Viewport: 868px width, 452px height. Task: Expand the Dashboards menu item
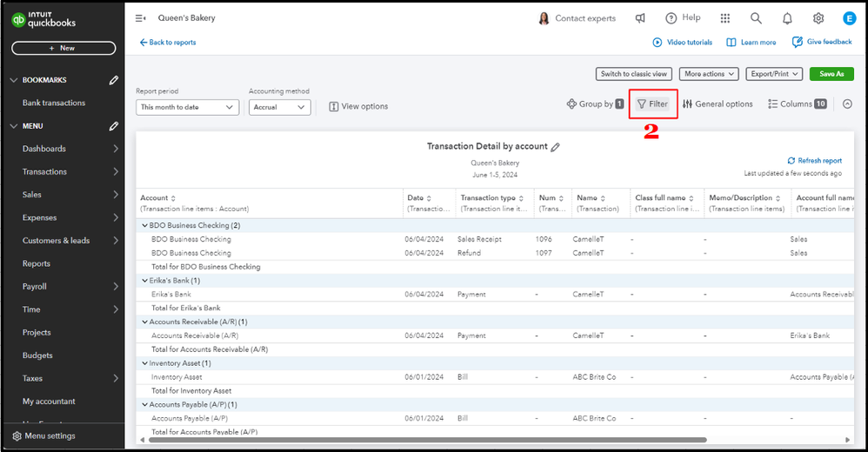point(116,149)
